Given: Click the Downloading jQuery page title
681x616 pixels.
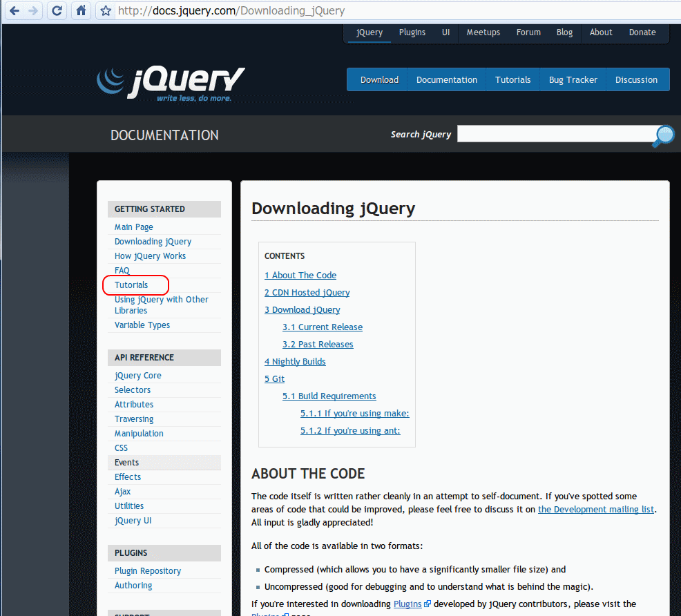Looking at the screenshot, I should [x=333, y=209].
